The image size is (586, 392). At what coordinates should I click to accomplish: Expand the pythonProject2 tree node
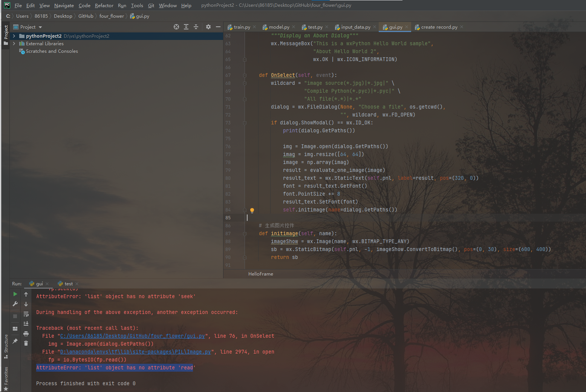[14, 36]
